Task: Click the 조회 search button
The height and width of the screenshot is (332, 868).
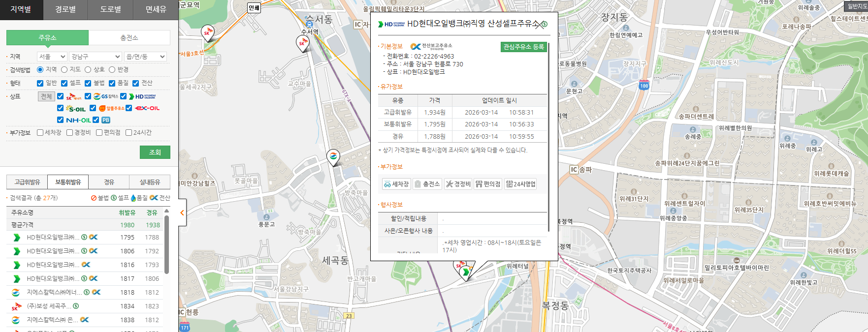Action: point(155,152)
